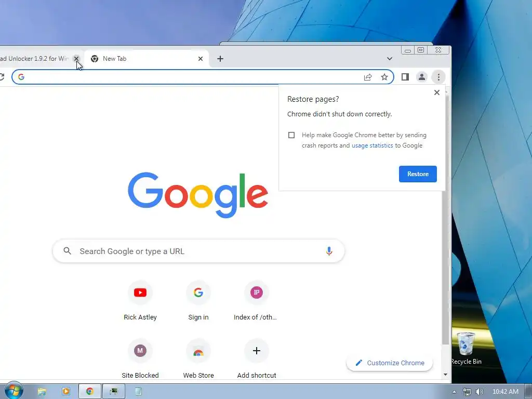The image size is (532, 399).
Task: Click the reload page icon
Action: (x=2, y=77)
